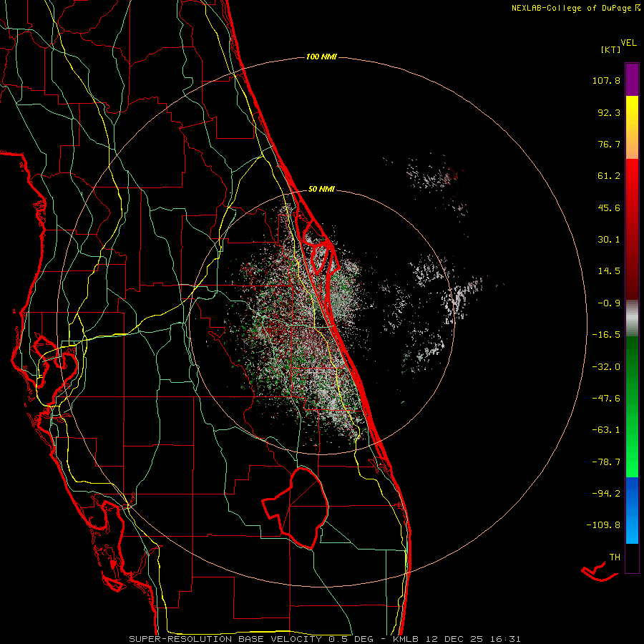
Task: Pick the gray near-zero segment of color bar
Action: (x=632, y=318)
